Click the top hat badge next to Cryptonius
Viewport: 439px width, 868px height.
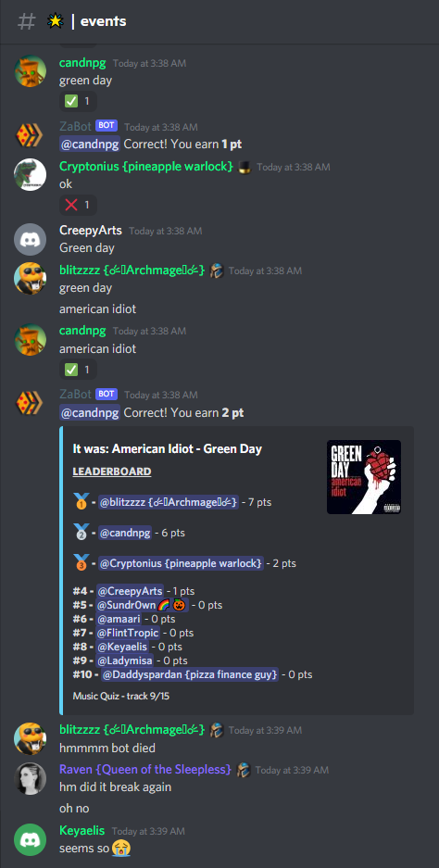(x=245, y=167)
